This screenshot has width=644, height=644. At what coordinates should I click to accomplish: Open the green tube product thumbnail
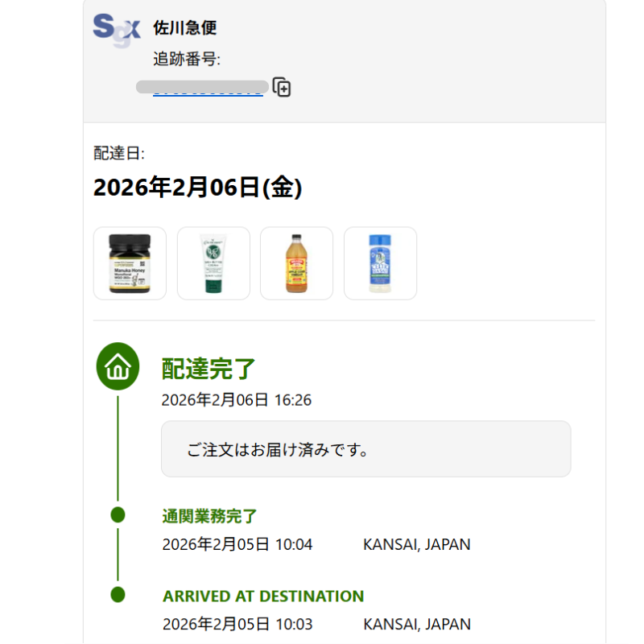pyautogui.click(x=213, y=263)
